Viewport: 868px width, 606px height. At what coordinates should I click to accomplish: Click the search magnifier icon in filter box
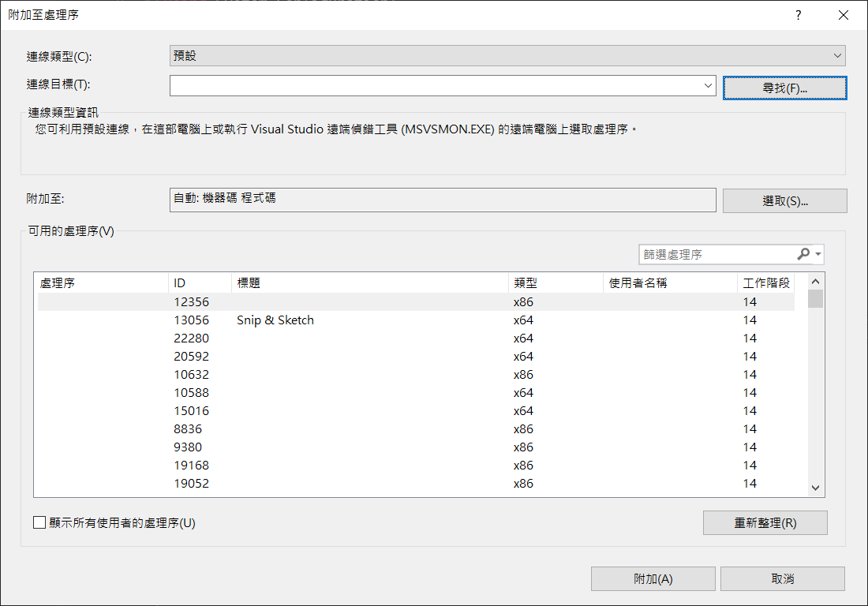[803, 254]
